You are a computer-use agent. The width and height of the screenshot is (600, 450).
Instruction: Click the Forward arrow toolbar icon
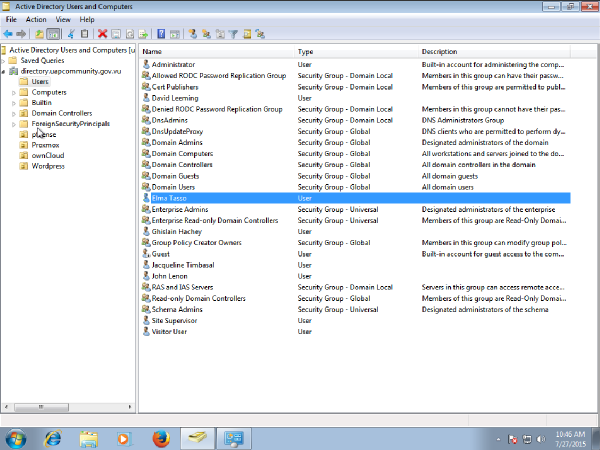21,34
